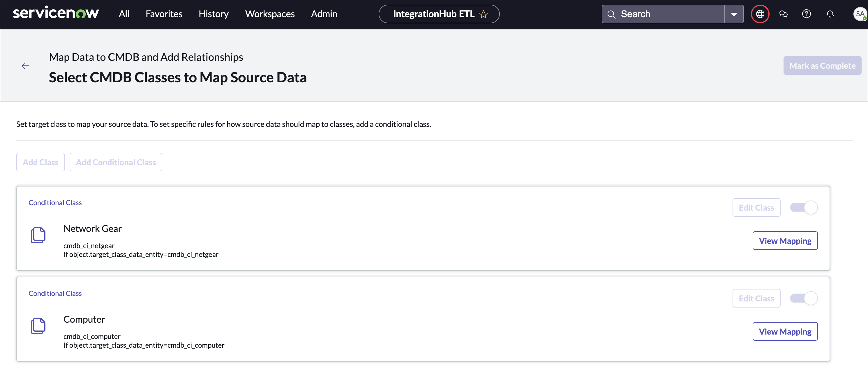The image size is (868, 366).
Task: Click the Add Conditional Class button
Action: coord(116,162)
